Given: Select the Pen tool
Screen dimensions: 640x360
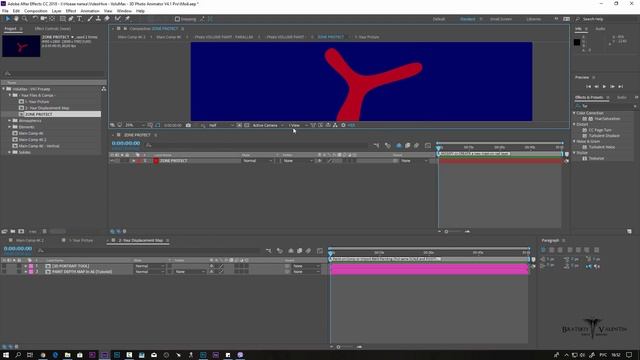Looking at the screenshot, I should coord(71,19).
